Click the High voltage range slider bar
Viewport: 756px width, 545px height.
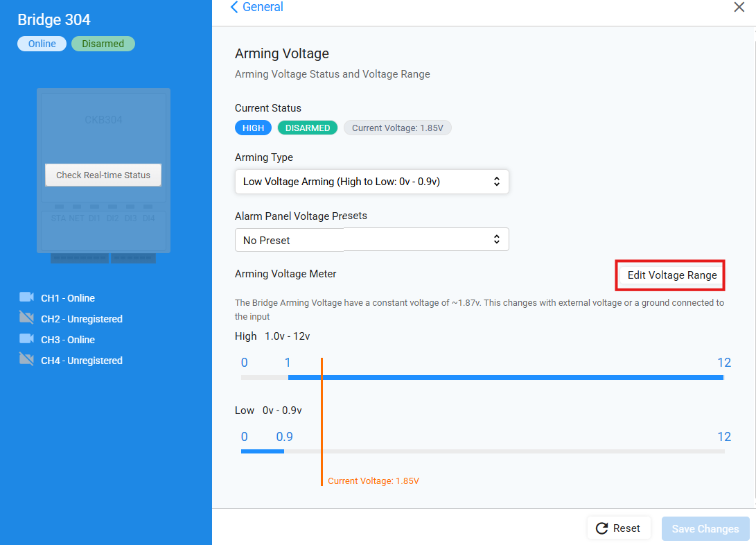pos(505,378)
